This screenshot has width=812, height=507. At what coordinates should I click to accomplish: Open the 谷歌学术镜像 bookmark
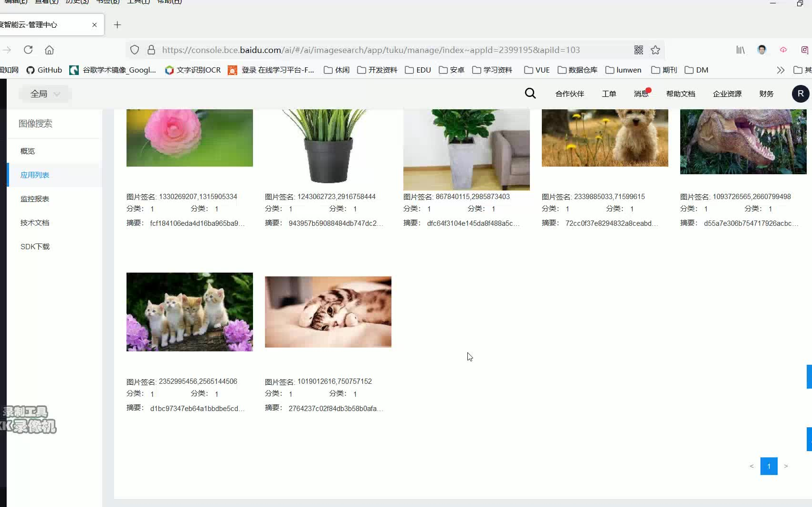[113, 70]
